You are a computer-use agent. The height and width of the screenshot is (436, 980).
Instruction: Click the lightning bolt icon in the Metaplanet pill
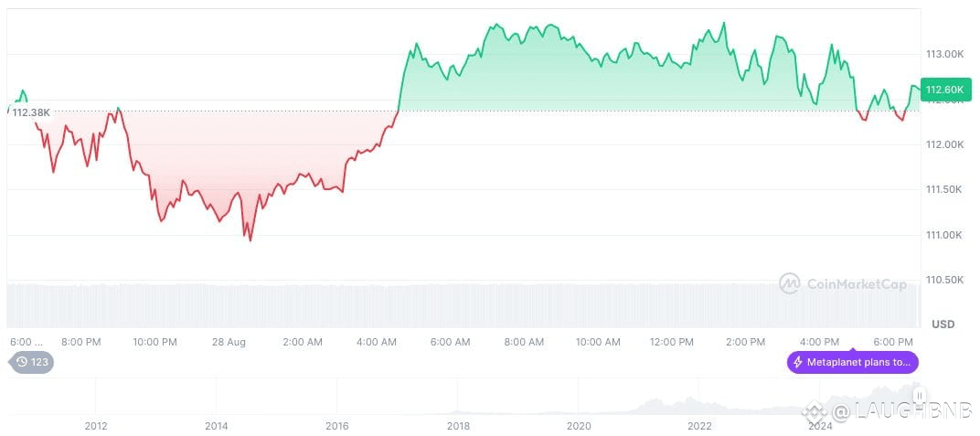797,362
